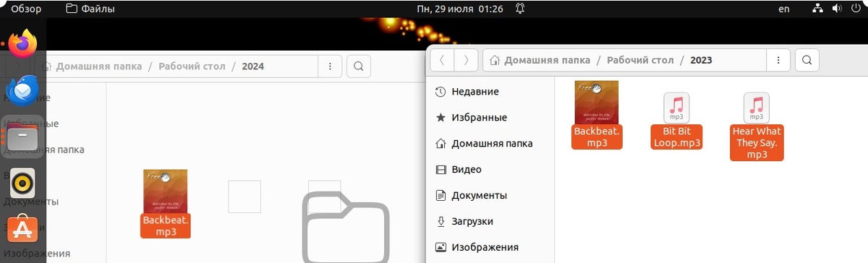Click Рабочий стол in 2023 window path
This screenshot has width=868, height=263.
click(x=640, y=60)
